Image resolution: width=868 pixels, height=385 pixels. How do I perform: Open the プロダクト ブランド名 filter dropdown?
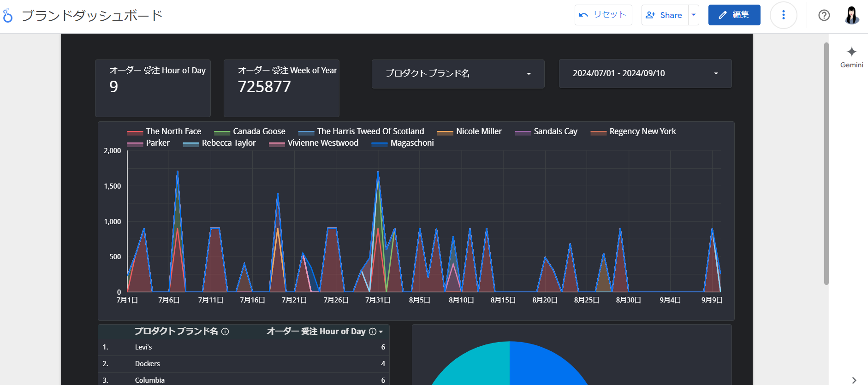[x=458, y=73]
